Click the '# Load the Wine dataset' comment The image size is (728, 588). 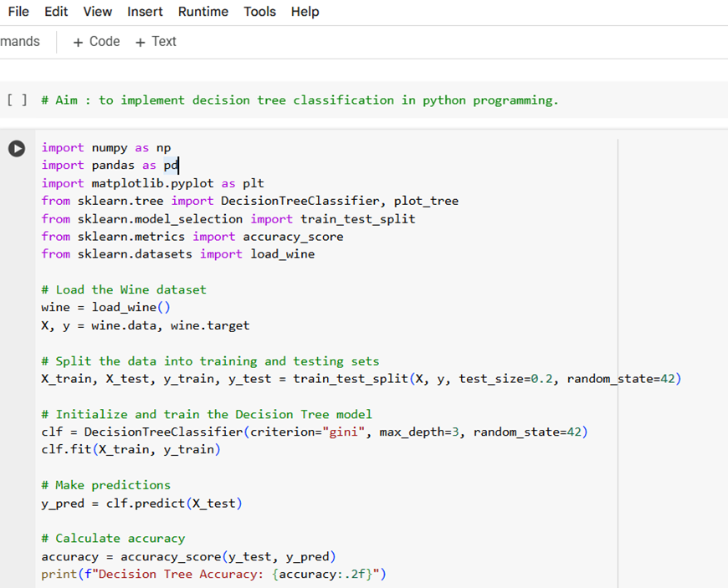124,289
